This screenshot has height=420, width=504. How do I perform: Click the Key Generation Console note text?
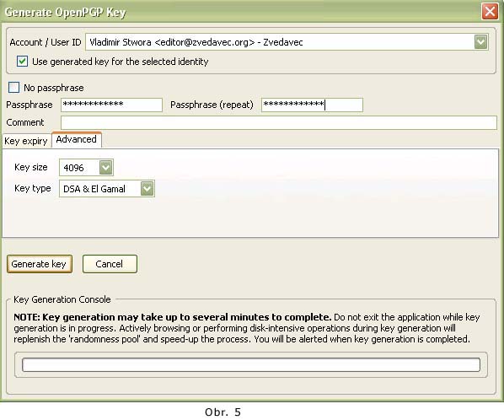[247, 328]
